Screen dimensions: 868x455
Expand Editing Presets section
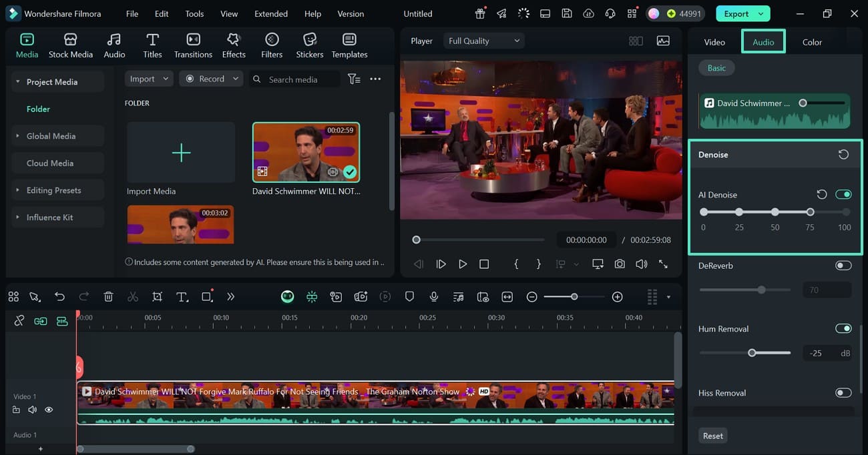[x=18, y=190]
